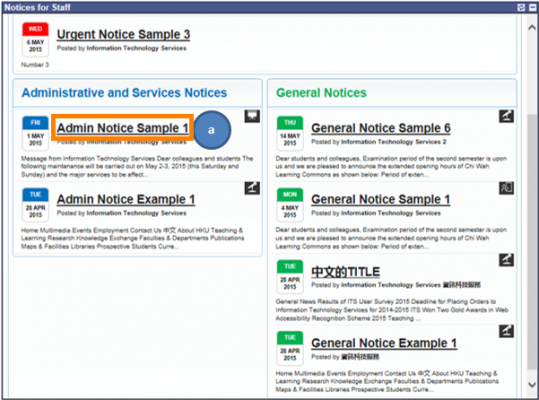This screenshot has width=539, height=400.
Task: Click category icon beside General Notice Sample 1
Action: (x=506, y=188)
